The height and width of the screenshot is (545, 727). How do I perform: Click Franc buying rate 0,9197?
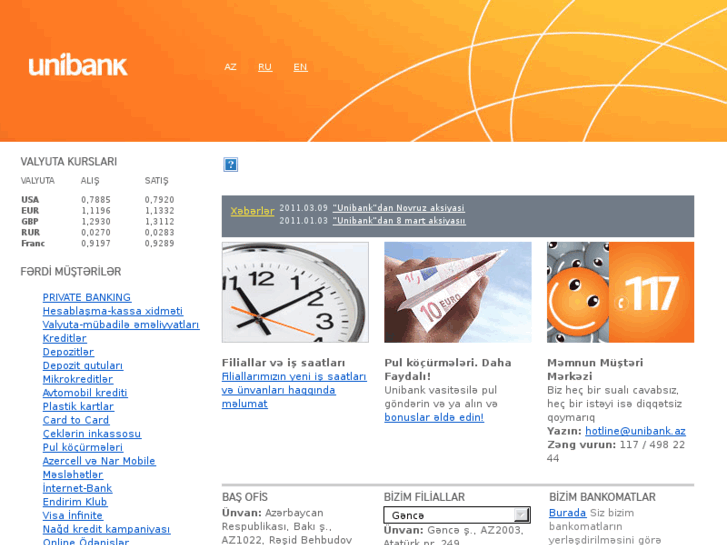[96, 244]
